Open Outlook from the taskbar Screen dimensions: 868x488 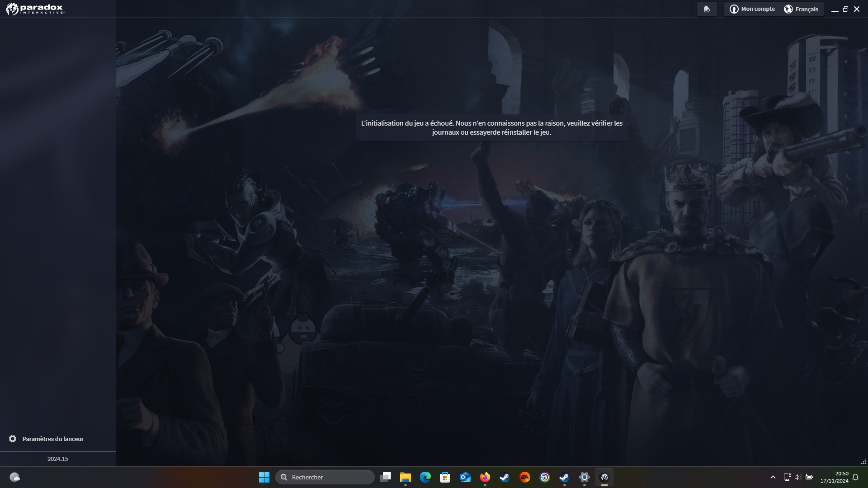click(x=465, y=477)
